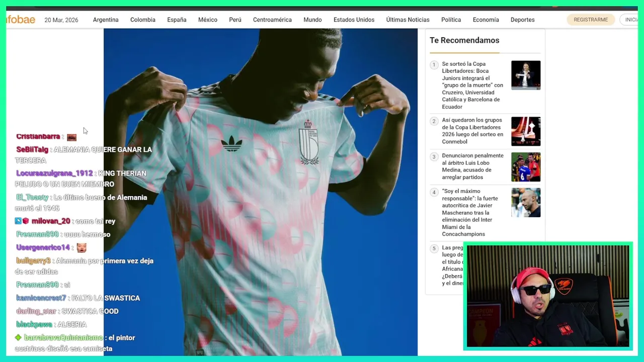Click chat username Locuraazulgrana_1912
This screenshot has width=644, height=362.
tap(54, 173)
